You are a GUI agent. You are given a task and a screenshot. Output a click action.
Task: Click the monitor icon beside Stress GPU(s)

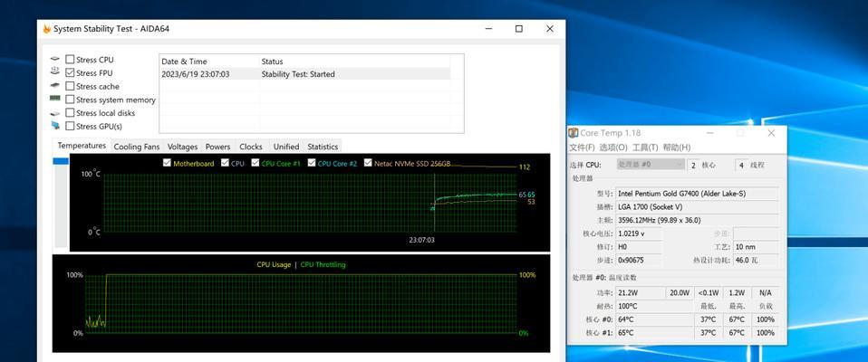pos(54,126)
